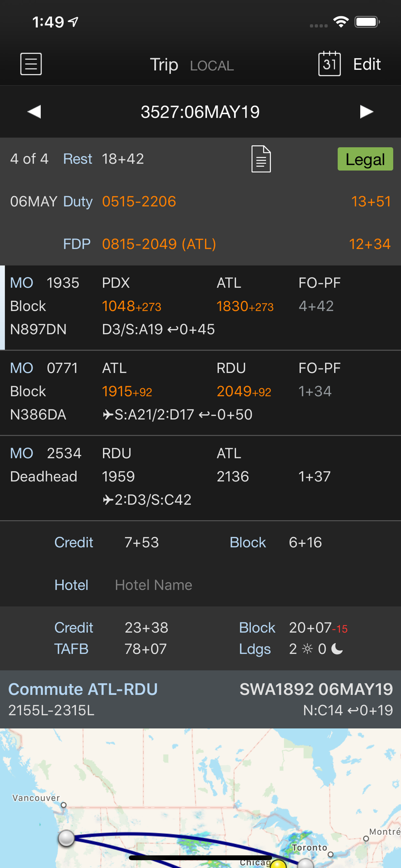Screen dimensions: 401x868
Task: Tap the Rest label
Action: (78, 159)
